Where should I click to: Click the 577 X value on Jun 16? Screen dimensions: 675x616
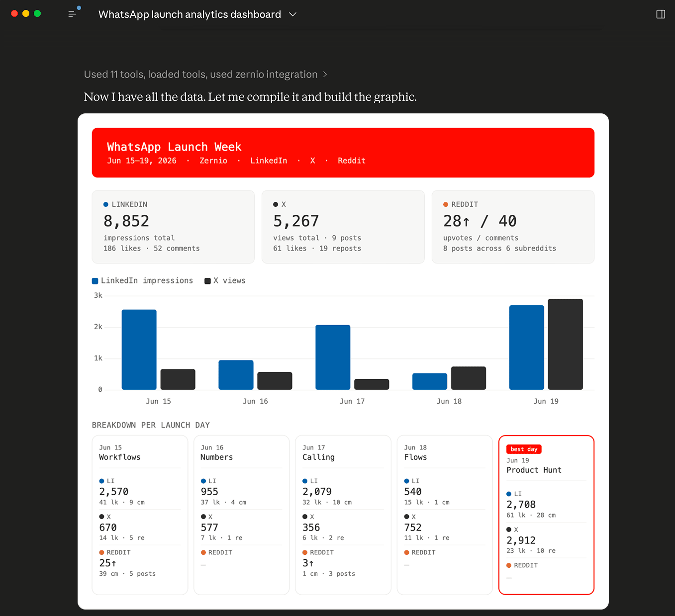[x=209, y=528]
